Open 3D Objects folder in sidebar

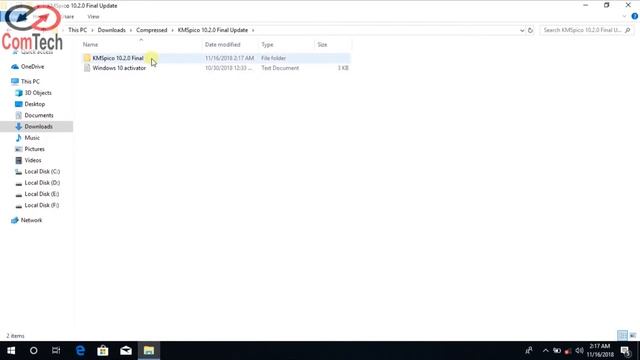(38, 93)
